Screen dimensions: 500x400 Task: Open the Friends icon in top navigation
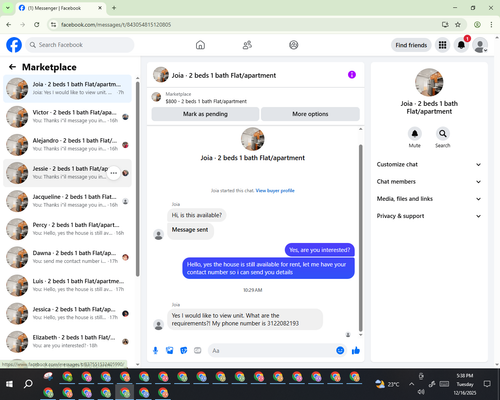point(247,45)
